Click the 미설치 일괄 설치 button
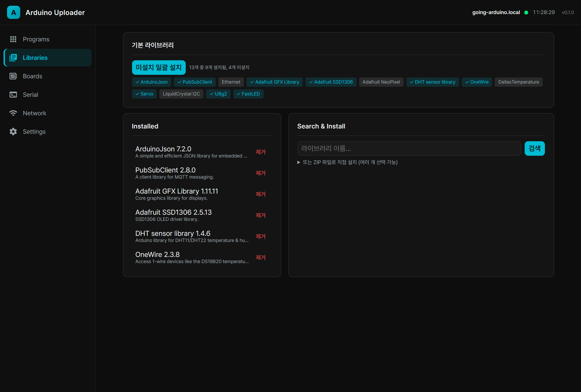This screenshot has width=581, height=392. point(159,68)
